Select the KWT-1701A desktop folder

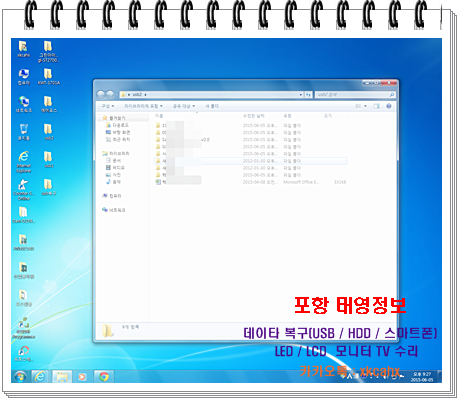click(49, 77)
